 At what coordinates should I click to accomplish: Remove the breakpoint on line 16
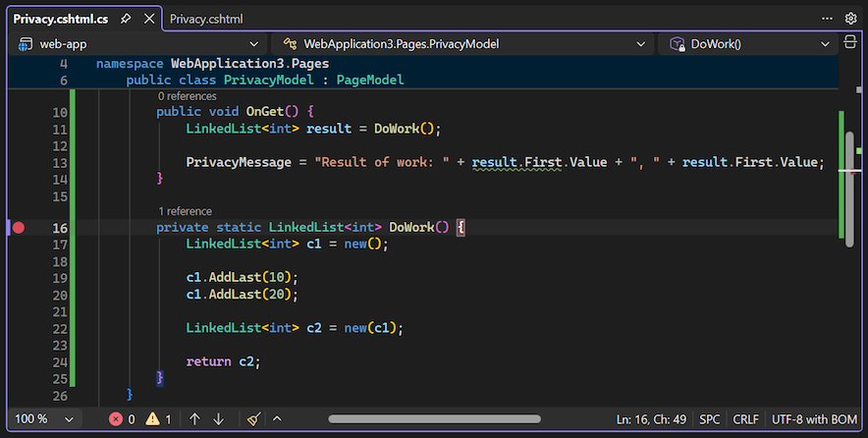[x=19, y=228]
